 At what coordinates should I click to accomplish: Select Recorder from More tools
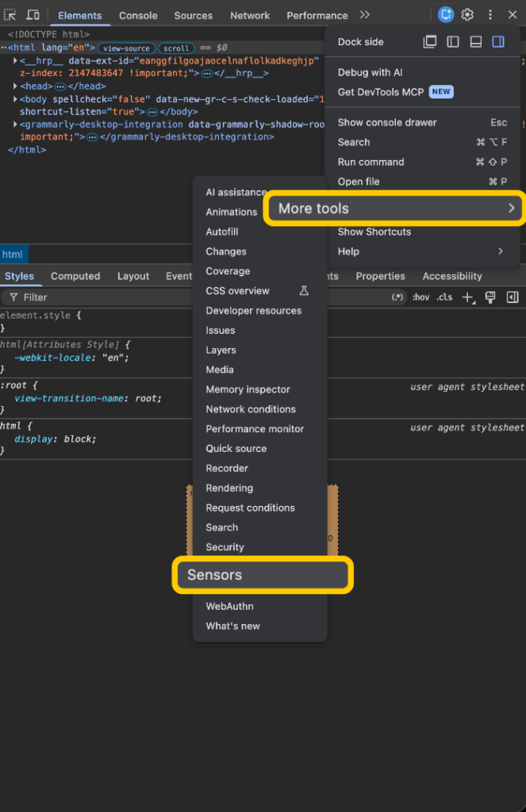pyautogui.click(x=259, y=468)
